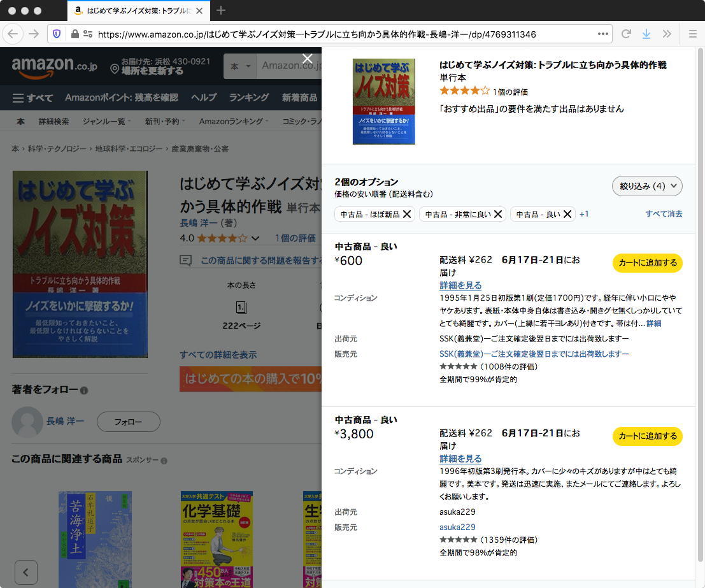
Task: Expand the Amazonランキング submenu
Action: [x=234, y=121]
